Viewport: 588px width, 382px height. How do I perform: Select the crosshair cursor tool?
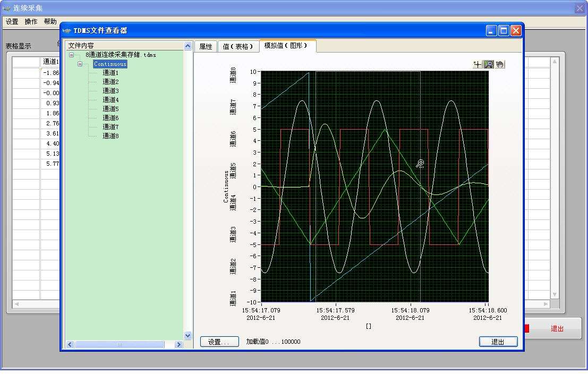point(478,64)
